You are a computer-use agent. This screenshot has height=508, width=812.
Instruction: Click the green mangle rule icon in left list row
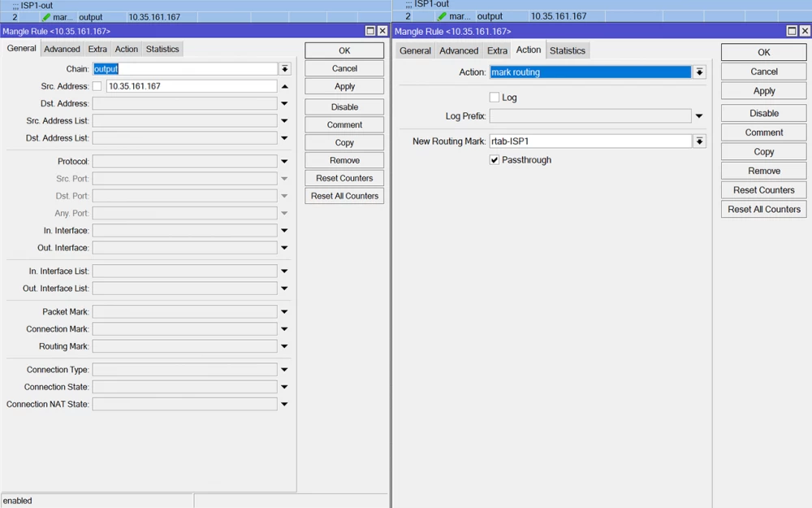point(46,17)
